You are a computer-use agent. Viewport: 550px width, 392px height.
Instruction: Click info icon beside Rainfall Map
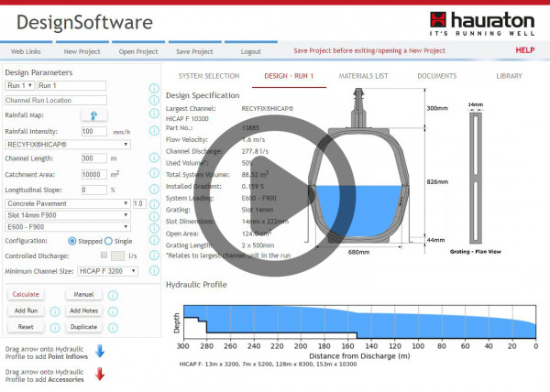coord(154,114)
